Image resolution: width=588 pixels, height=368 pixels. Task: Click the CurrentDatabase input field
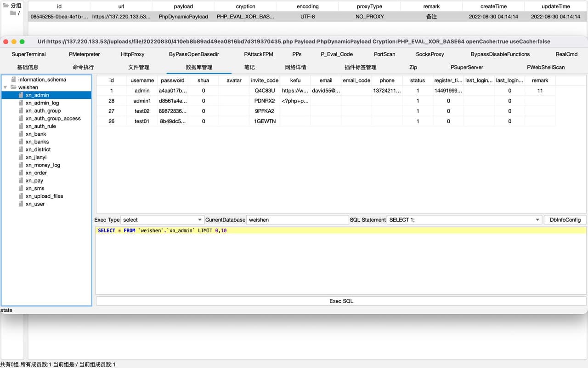(x=298, y=220)
